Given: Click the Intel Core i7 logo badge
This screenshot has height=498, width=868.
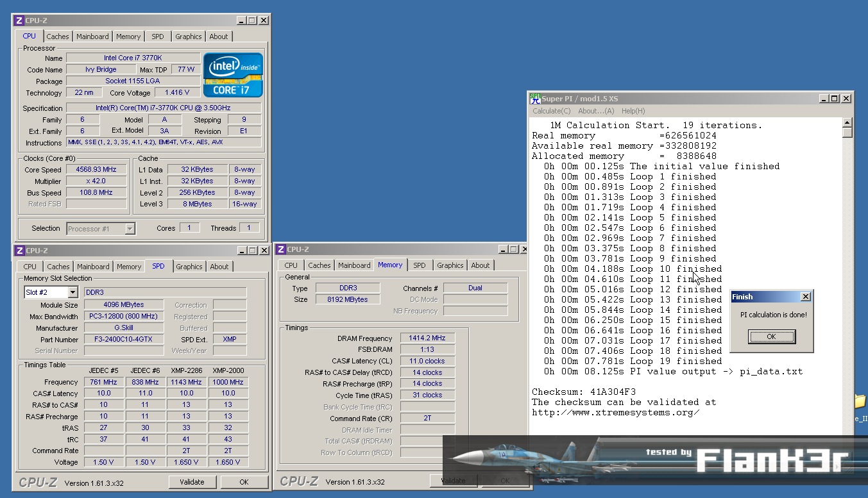Looking at the screenshot, I should pyautogui.click(x=233, y=75).
